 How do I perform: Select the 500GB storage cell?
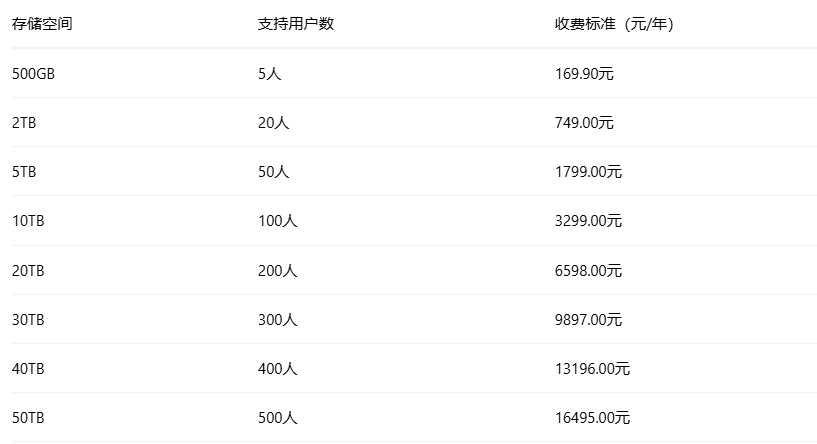point(33,73)
